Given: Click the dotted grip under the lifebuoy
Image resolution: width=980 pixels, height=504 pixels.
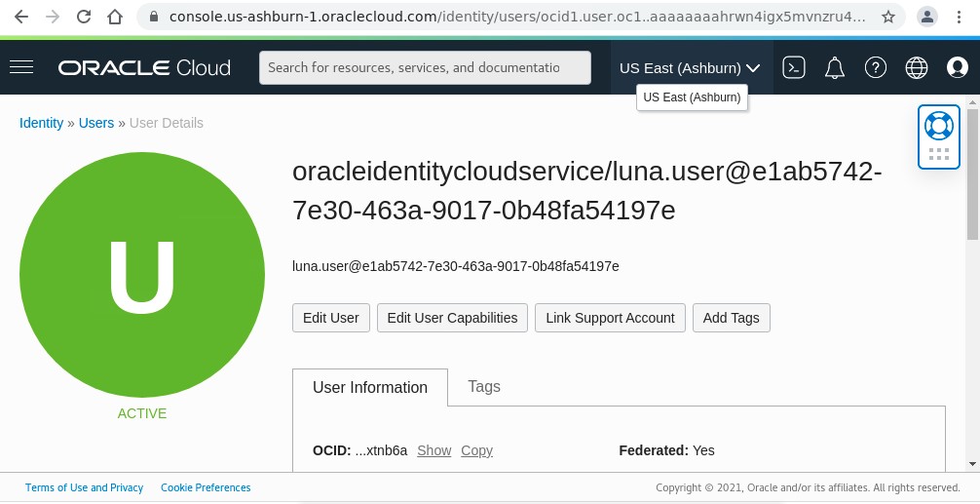Looking at the screenshot, I should 939,154.
